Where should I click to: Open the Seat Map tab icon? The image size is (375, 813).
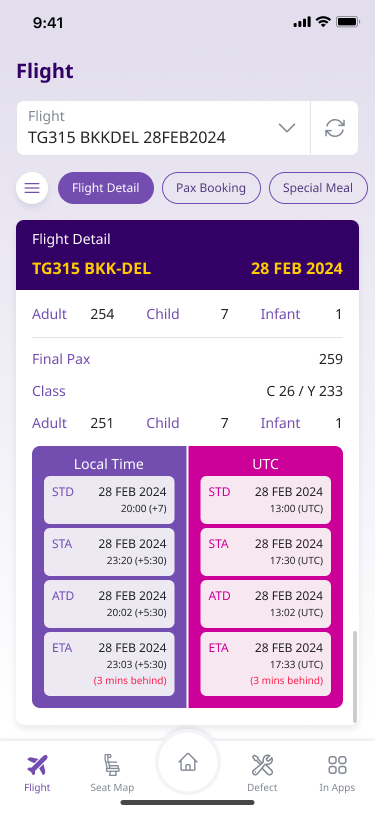point(112,765)
